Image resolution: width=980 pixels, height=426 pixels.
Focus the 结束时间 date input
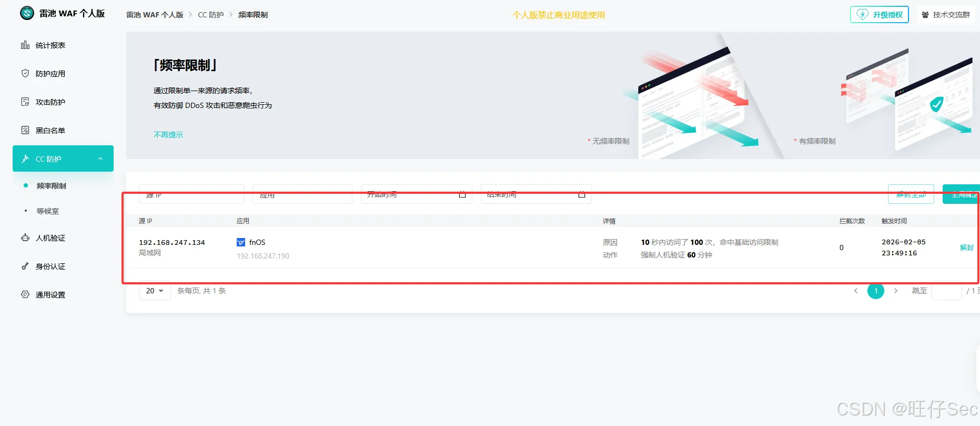coord(536,194)
